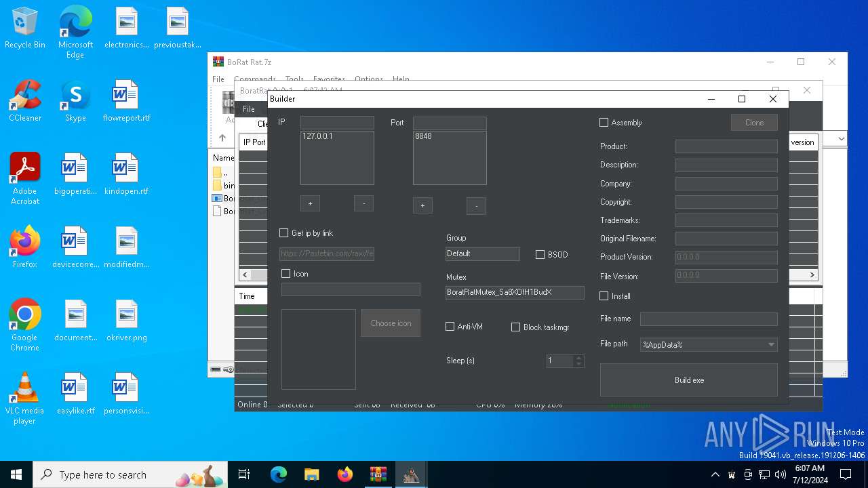
Task: Launch Google Chrome from desktop
Action: (25, 325)
